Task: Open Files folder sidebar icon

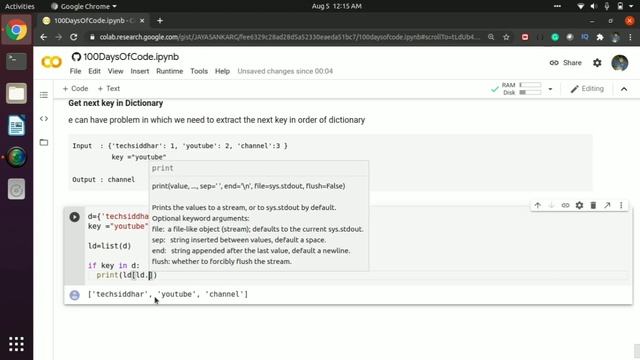Action: pos(44,142)
